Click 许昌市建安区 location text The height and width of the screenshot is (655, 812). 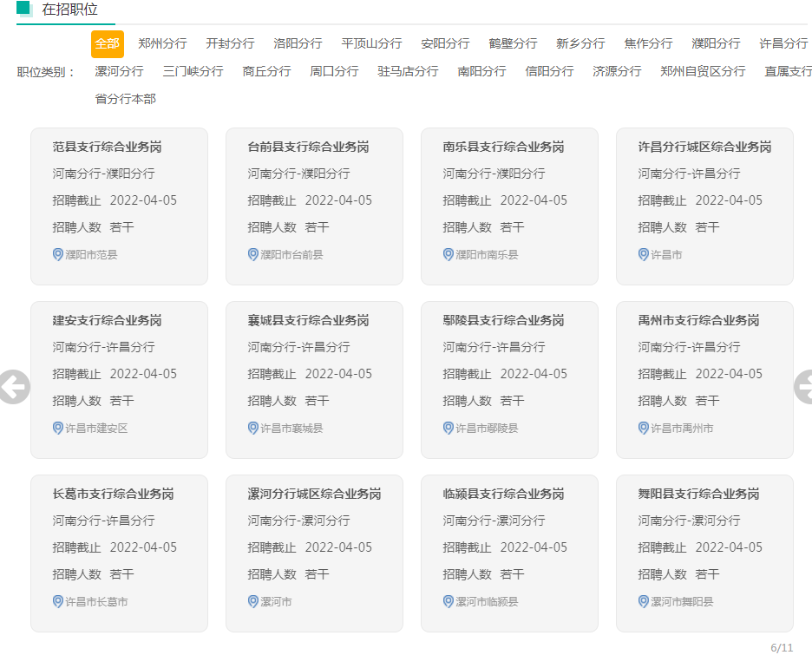97,429
